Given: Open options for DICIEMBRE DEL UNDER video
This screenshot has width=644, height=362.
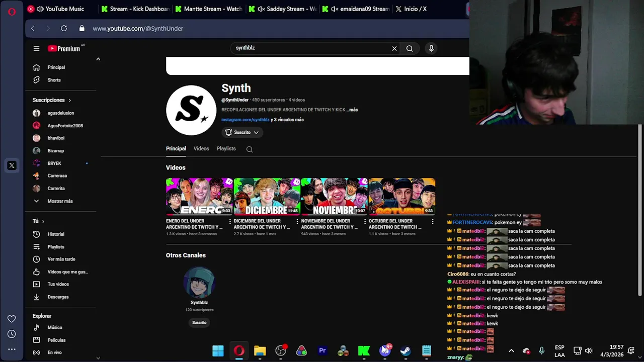Looking at the screenshot, I should coord(297,222).
